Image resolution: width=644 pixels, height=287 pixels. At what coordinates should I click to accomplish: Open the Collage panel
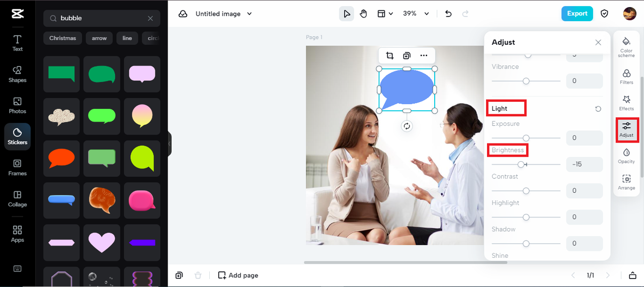pyautogui.click(x=18, y=199)
